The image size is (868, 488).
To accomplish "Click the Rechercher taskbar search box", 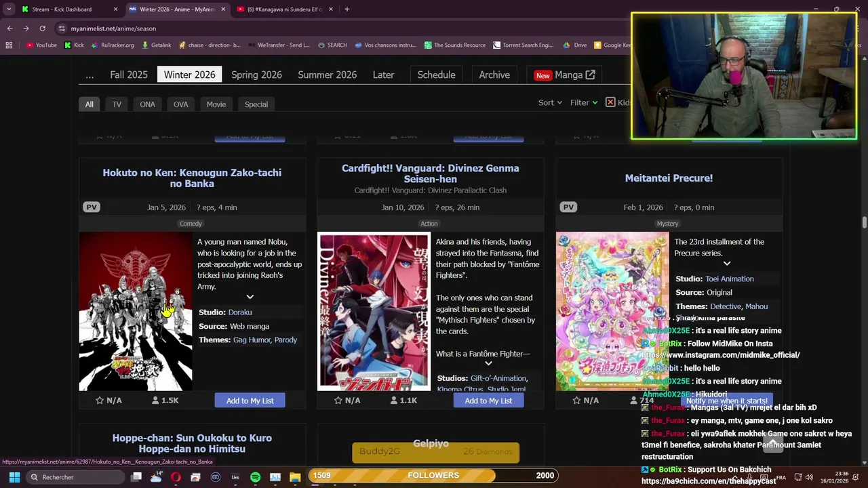I will coord(75,477).
